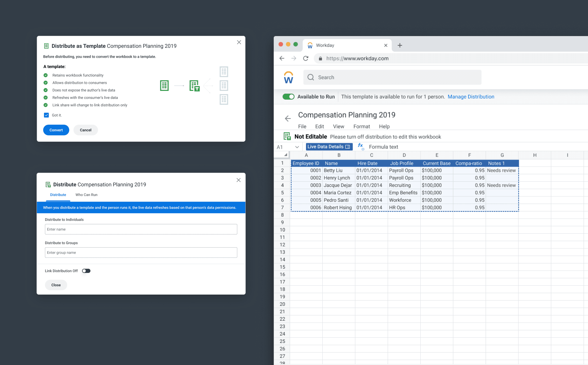Click the back arrow beside Compensation Planning 2019
The image size is (588, 365).
pos(288,118)
